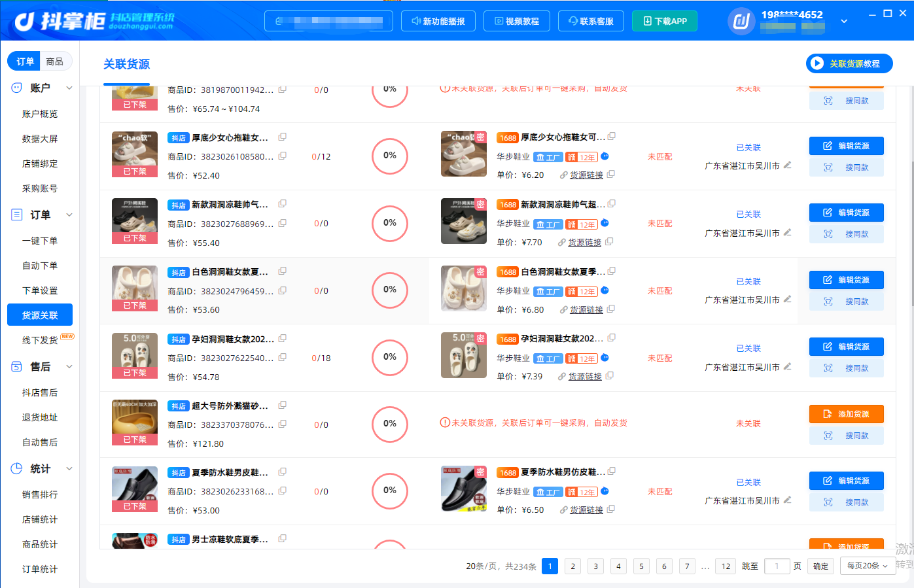Copy product ID 3823026233168
Screen dimensions: 914x588
[x=283, y=491]
